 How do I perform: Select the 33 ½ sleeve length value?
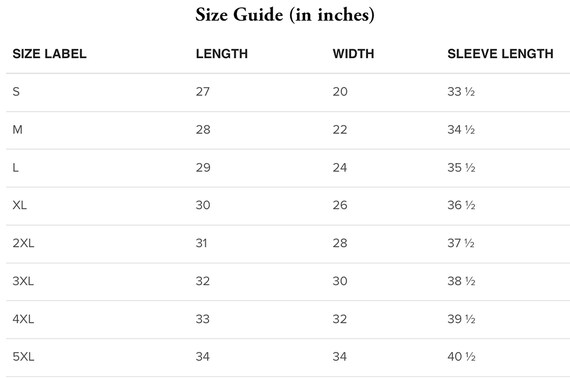(x=461, y=92)
